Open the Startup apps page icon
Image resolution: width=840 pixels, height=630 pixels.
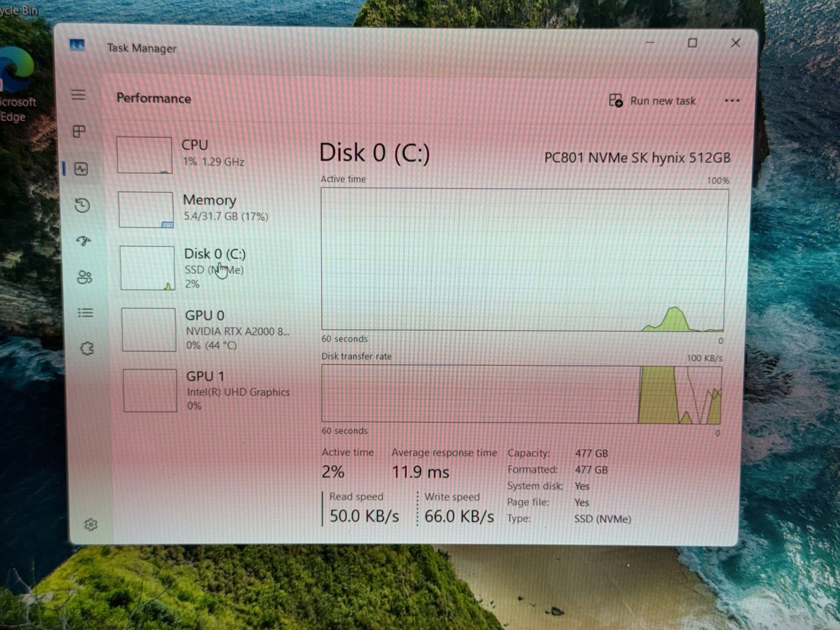(83, 241)
